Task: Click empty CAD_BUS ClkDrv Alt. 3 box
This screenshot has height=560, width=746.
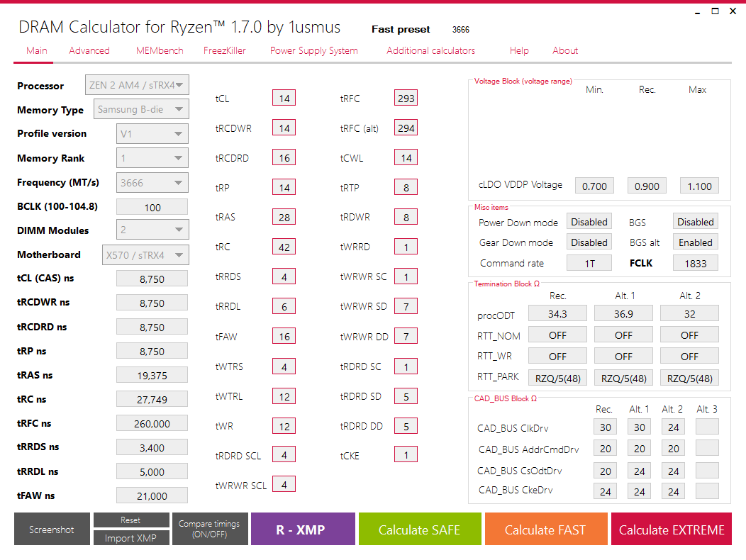Action: click(x=707, y=427)
